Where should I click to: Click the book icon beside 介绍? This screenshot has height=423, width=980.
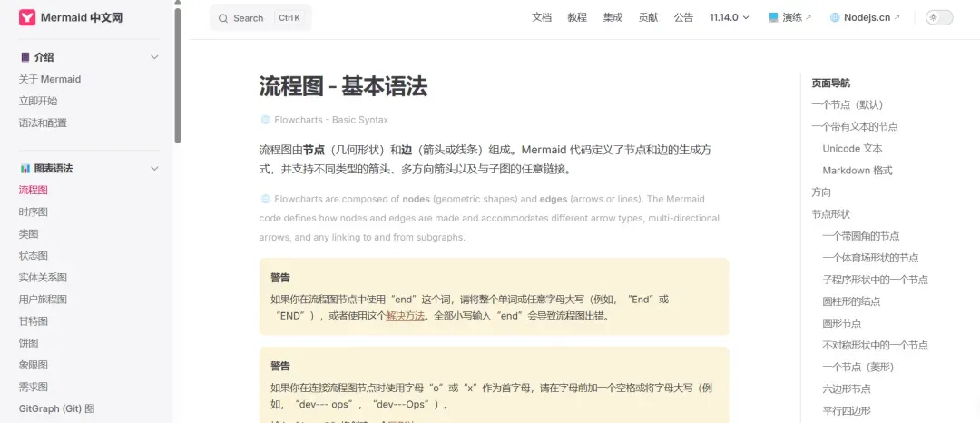[25, 57]
